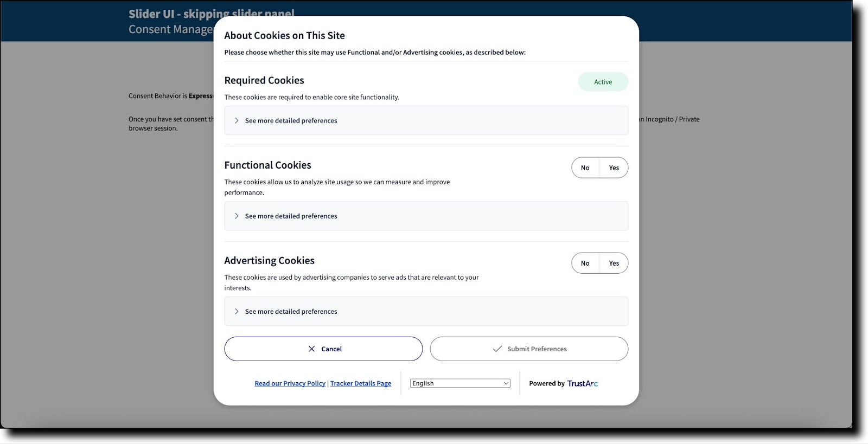Click the chevron beside Required Cookies preferences
Viewport: 868px width, 444px height.
pyautogui.click(x=237, y=120)
